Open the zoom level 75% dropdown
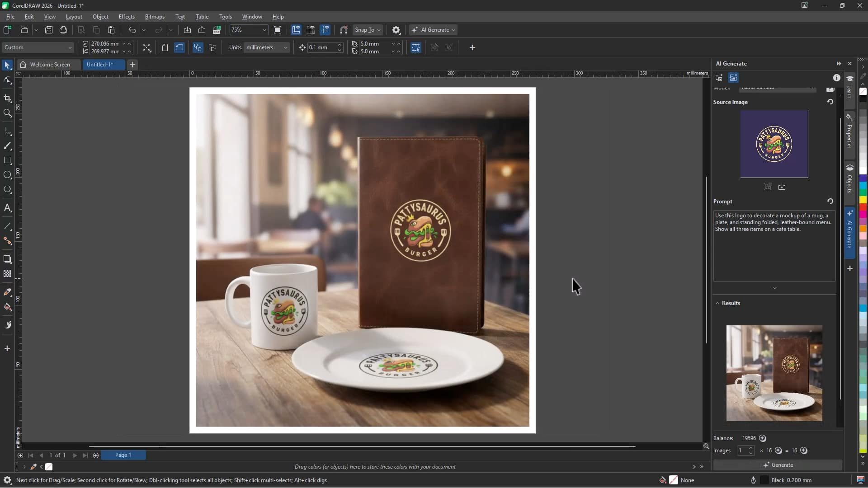This screenshot has width=868, height=488. pyautogui.click(x=264, y=30)
